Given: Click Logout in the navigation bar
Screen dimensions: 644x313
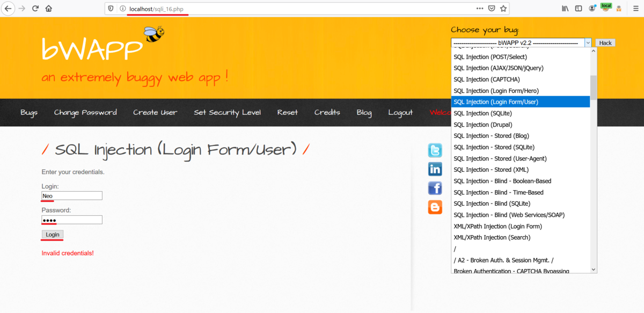Looking at the screenshot, I should pos(400,113).
